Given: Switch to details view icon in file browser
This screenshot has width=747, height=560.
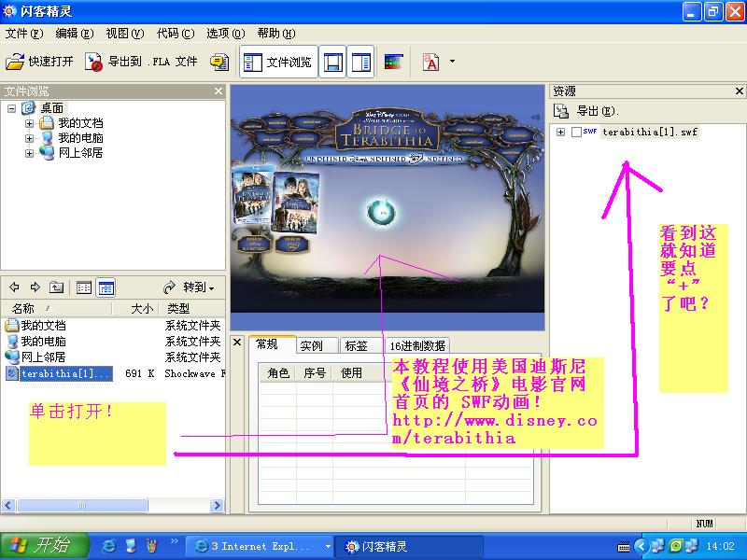Looking at the screenshot, I should [106, 287].
